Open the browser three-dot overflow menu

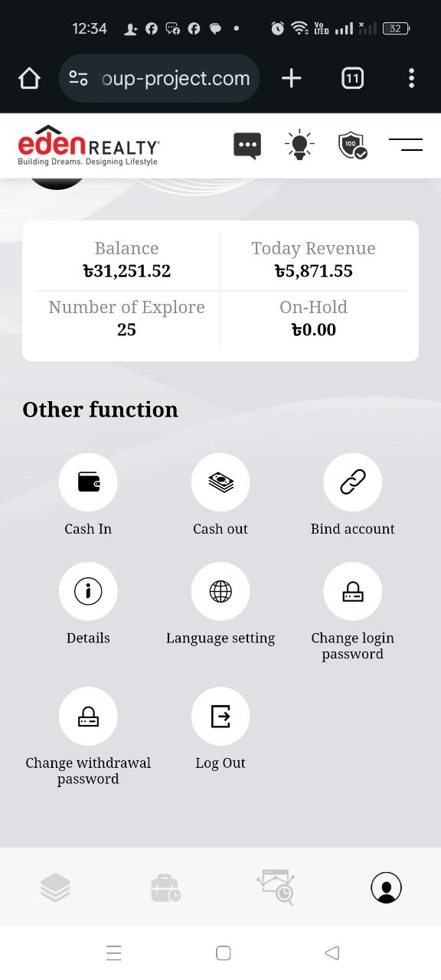(412, 78)
